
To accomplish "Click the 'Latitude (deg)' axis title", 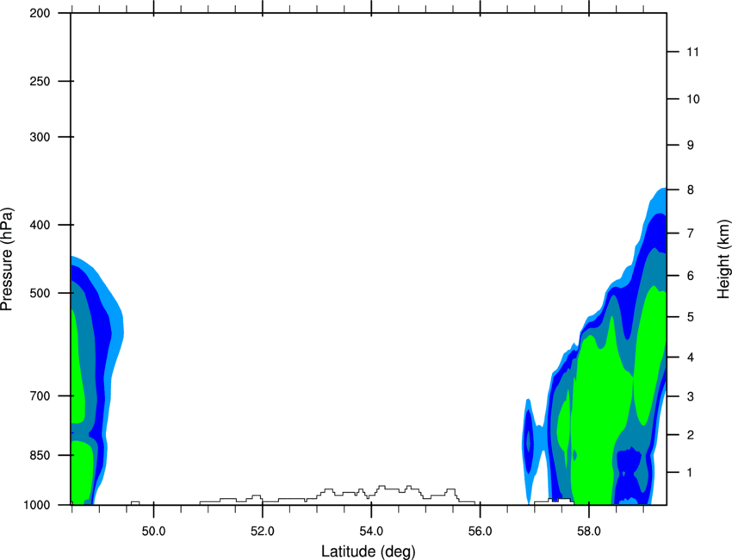I will [369, 551].
